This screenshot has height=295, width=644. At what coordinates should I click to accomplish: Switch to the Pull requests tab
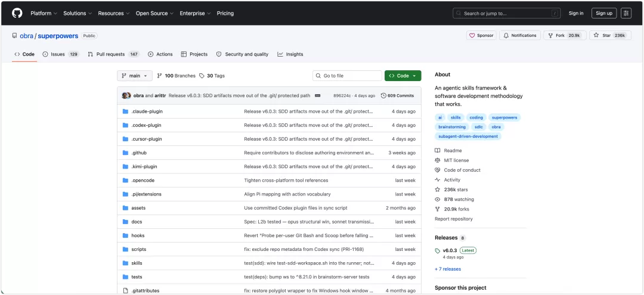tap(114, 54)
